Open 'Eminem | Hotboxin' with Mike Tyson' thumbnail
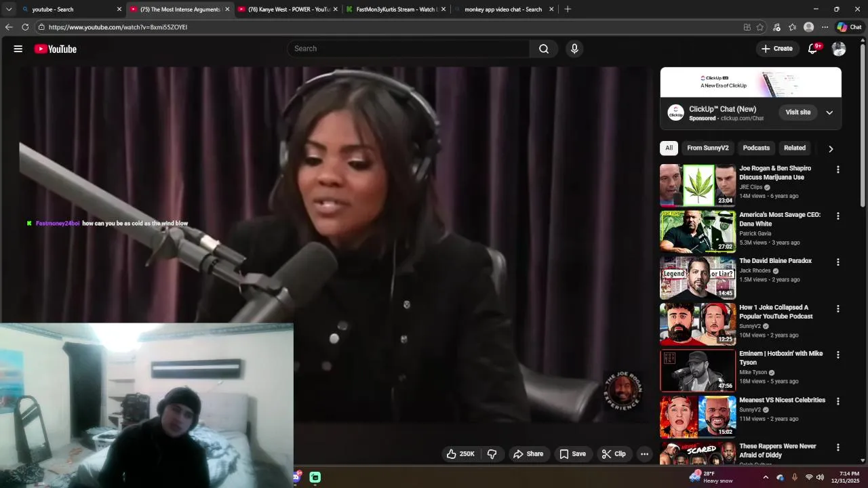868x488 pixels. pyautogui.click(x=698, y=371)
